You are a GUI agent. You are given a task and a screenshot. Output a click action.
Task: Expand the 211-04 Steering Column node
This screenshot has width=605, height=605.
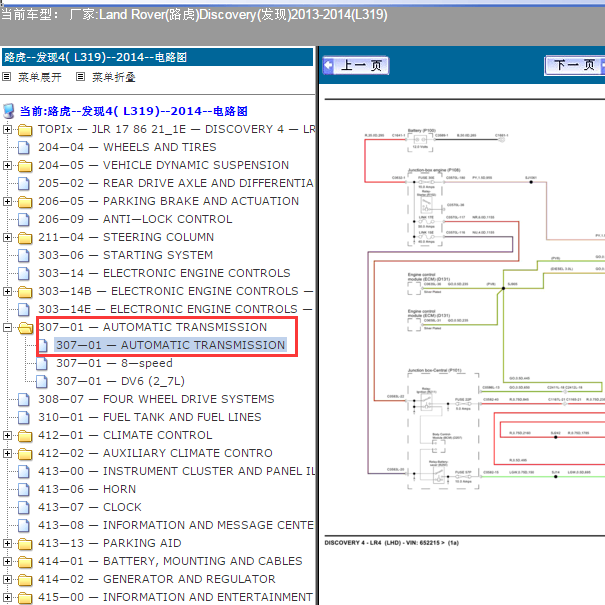coord(7,237)
